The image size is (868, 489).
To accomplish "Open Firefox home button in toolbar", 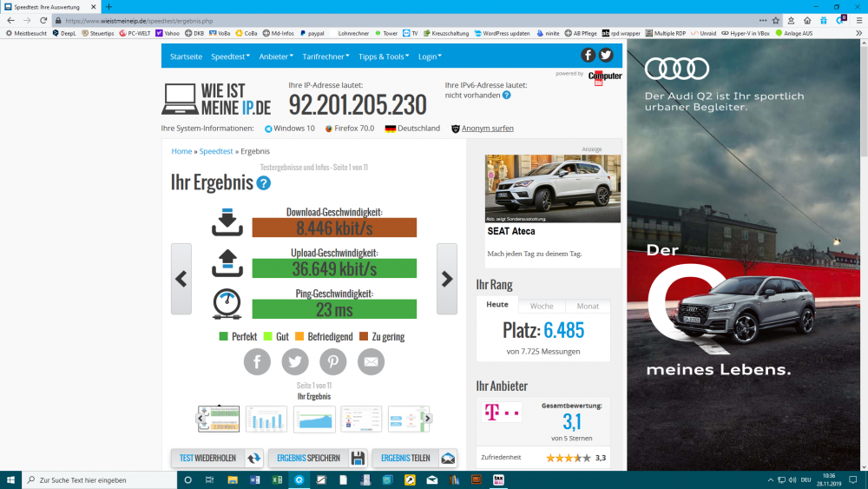I will tap(807, 21).
